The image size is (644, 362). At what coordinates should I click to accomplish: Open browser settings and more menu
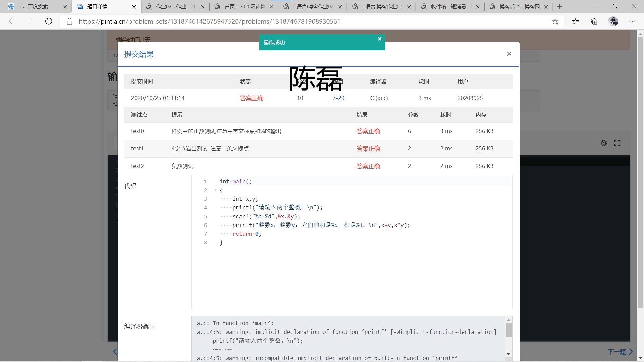click(x=632, y=21)
